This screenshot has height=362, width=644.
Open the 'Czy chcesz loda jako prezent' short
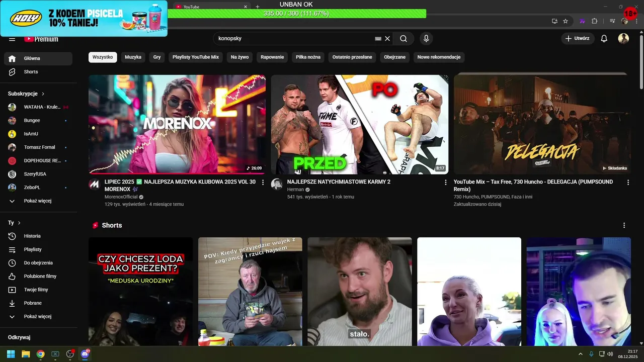pos(141,292)
